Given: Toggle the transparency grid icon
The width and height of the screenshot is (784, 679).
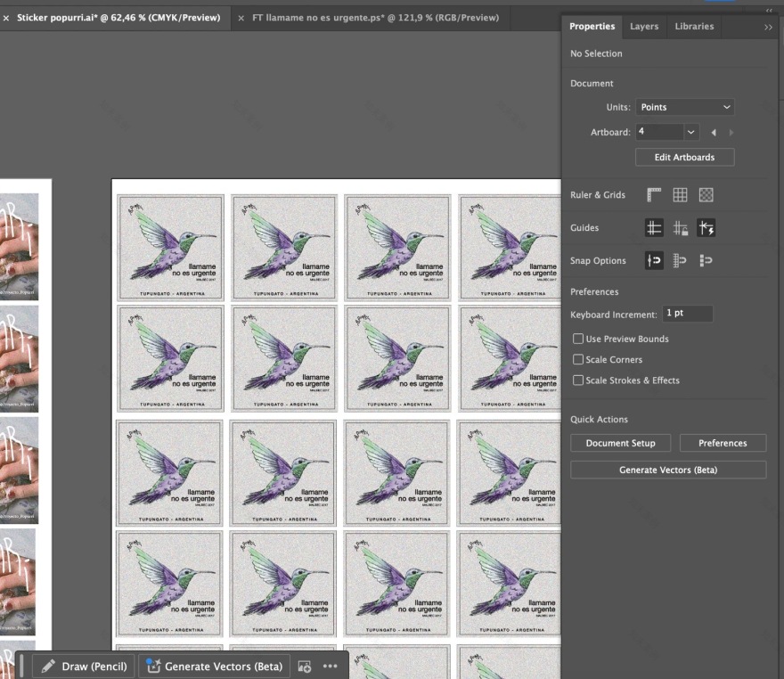Looking at the screenshot, I should point(707,195).
